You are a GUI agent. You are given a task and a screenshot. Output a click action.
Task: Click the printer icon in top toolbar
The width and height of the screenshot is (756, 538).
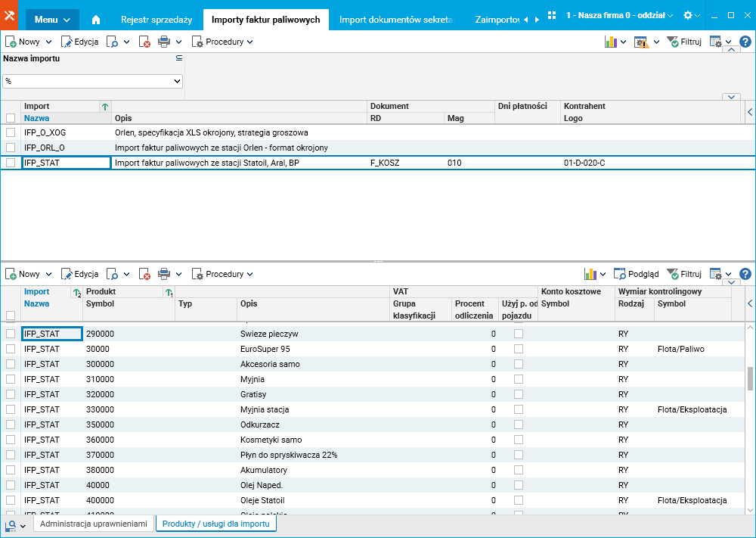164,42
